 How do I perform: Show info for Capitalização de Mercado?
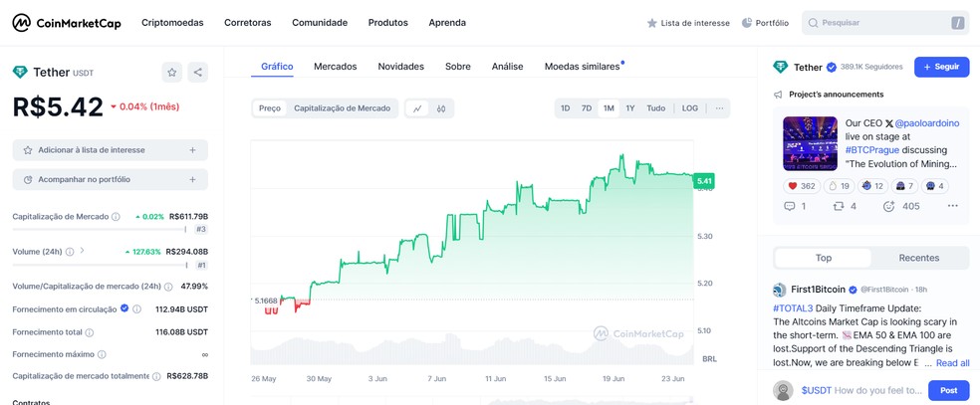pyautogui.click(x=116, y=217)
